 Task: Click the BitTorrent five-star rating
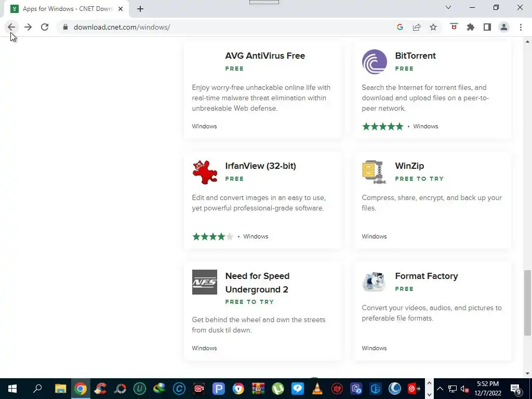tap(383, 127)
